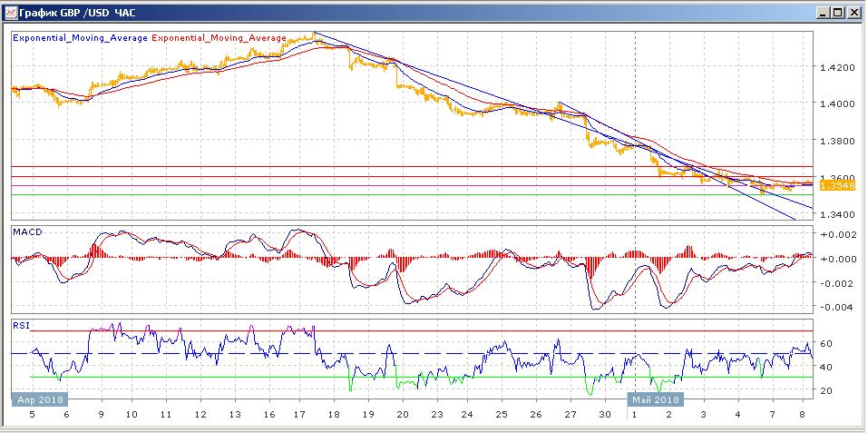Screen dimensions: 868x433
Task: Close the GBP/USD chart window
Action: 853,13
